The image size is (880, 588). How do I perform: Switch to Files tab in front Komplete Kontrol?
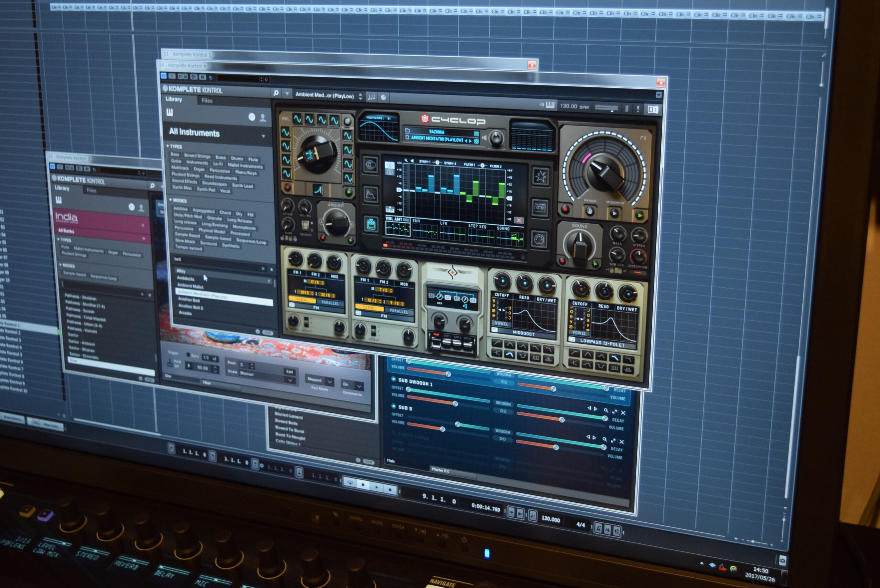[x=207, y=100]
